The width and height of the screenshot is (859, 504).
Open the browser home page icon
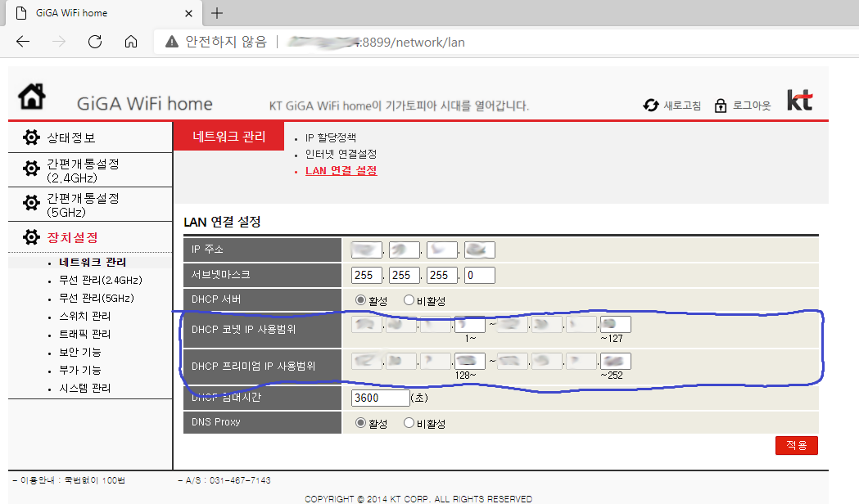click(131, 42)
